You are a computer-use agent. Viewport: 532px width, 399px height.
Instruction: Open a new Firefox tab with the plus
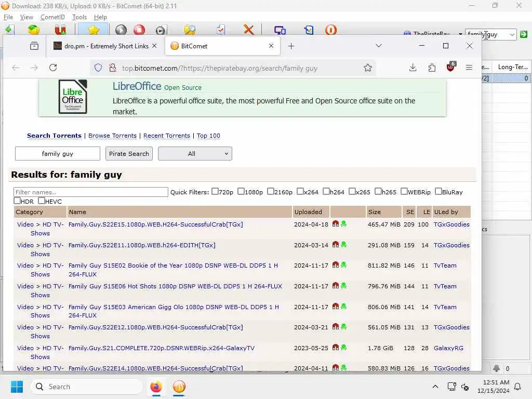point(291,46)
